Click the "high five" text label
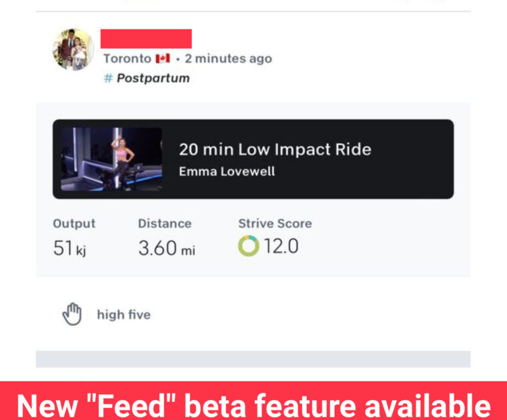The height and width of the screenshot is (420, 507). pyautogui.click(x=123, y=315)
